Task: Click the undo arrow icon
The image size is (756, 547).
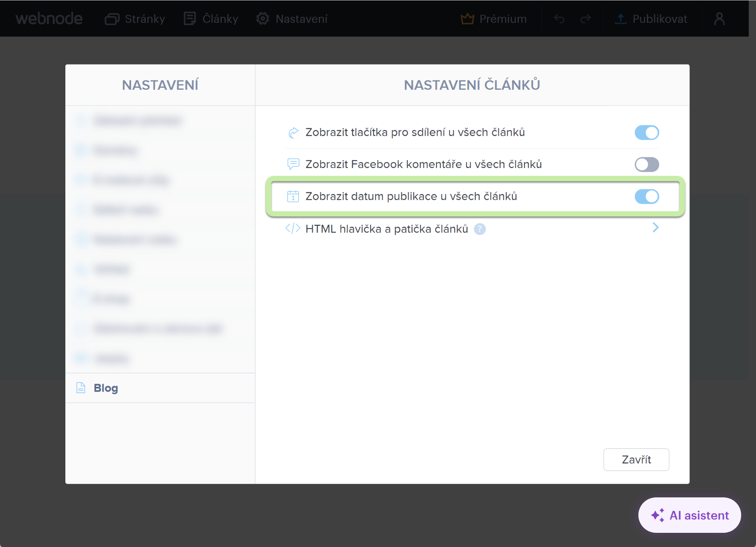Action: (x=559, y=19)
